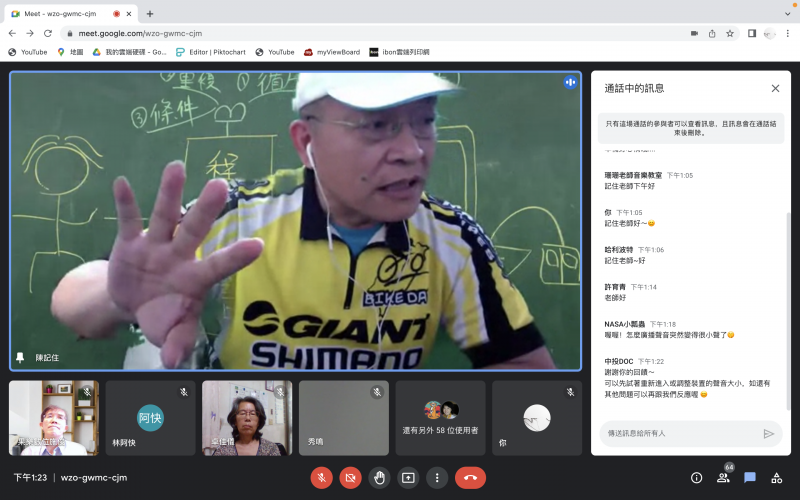Viewport: 800px width, 500px height.
Task: Click the 58 other users tile
Action: 440,418
